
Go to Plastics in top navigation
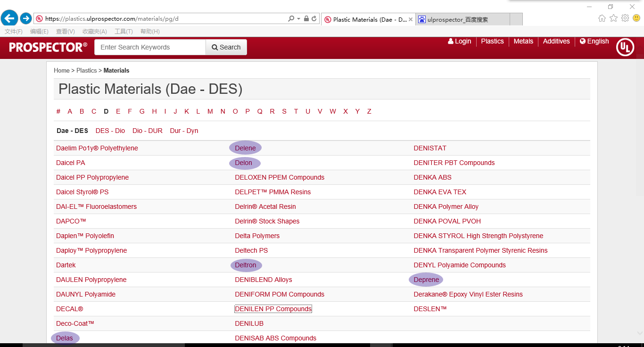coord(492,41)
